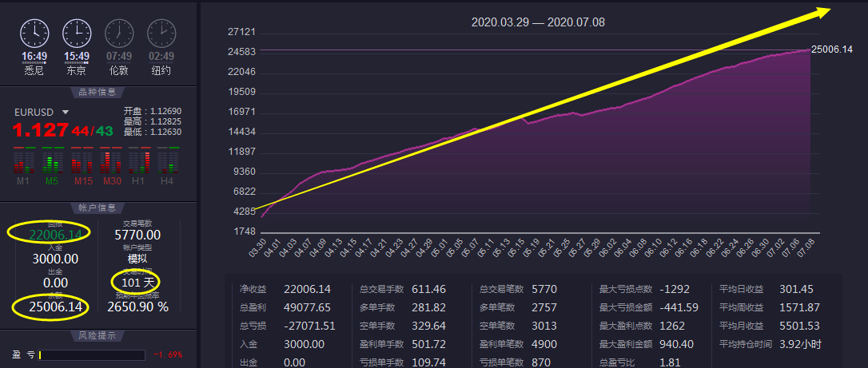This screenshot has width=868, height=368.
Task: Click the 05.15 date on chart axis
Action: [x=516, y=247]
